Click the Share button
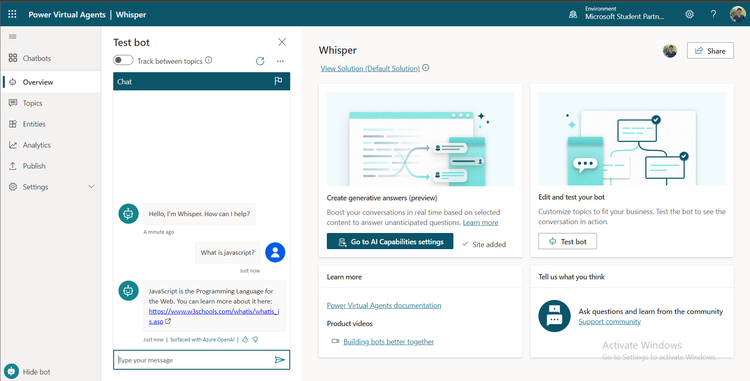The width and height of the screenshot is (750, 381). 710,51
